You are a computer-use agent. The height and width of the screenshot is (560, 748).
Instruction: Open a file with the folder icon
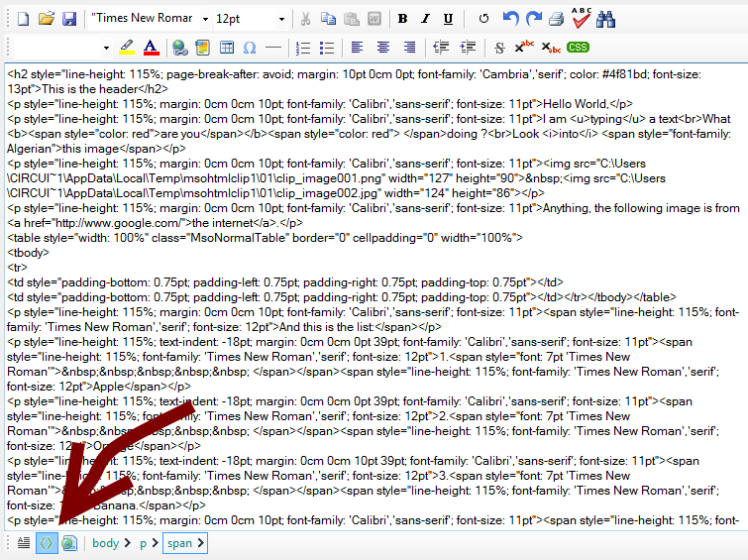point(46,19)
